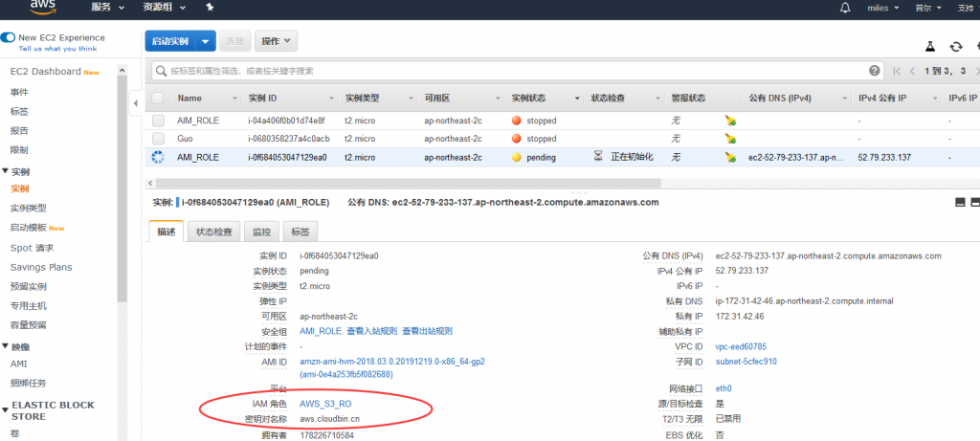Open AMI in the sidebar
The width and height of the screenshot is (980, 441).
pyautogui.click(x=19, y=364)
